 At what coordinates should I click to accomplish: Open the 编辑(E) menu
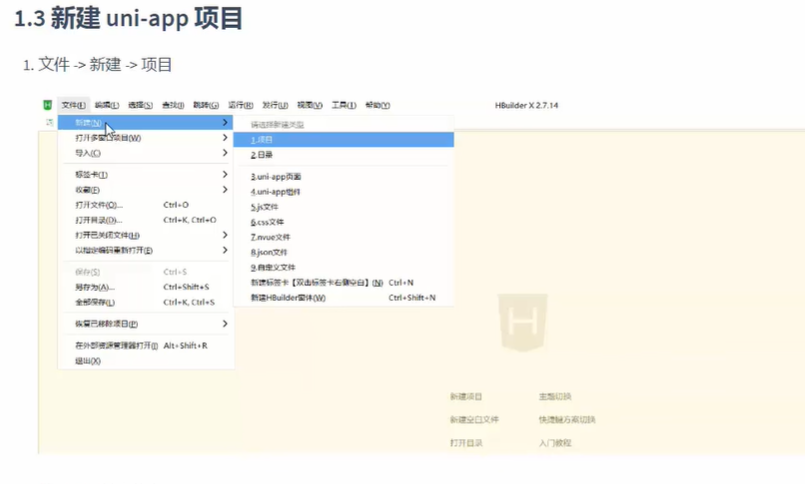(x=107, y=105)
